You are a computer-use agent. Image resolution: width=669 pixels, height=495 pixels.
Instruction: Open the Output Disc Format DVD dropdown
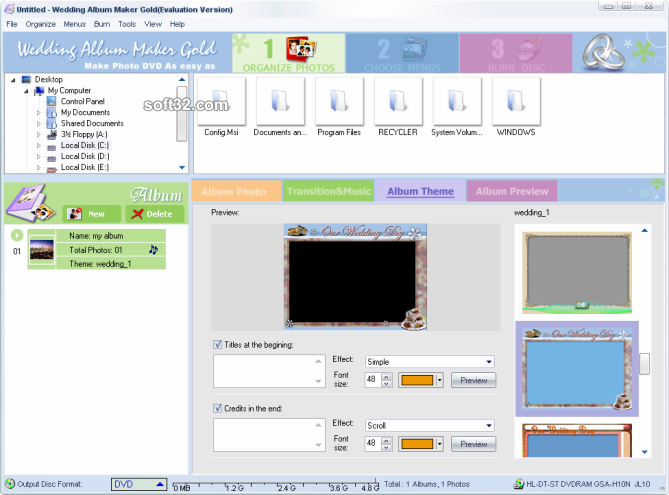click(x=139, y=484)
